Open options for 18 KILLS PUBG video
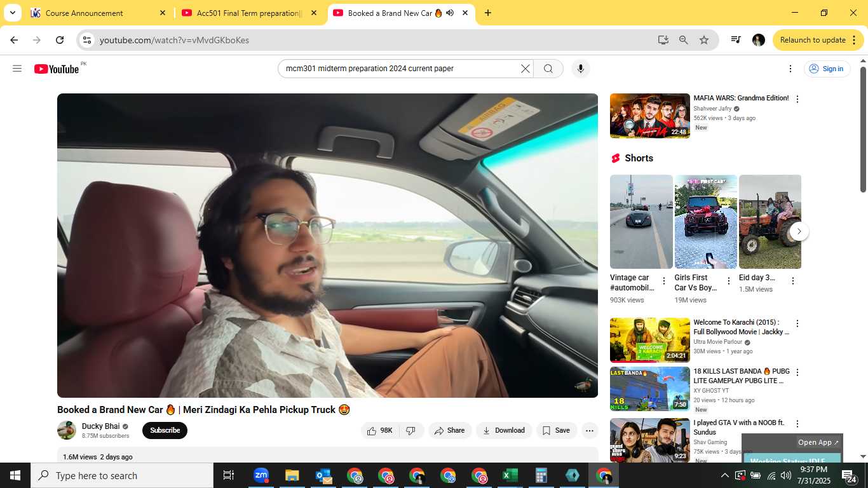 tap(797, 372)
